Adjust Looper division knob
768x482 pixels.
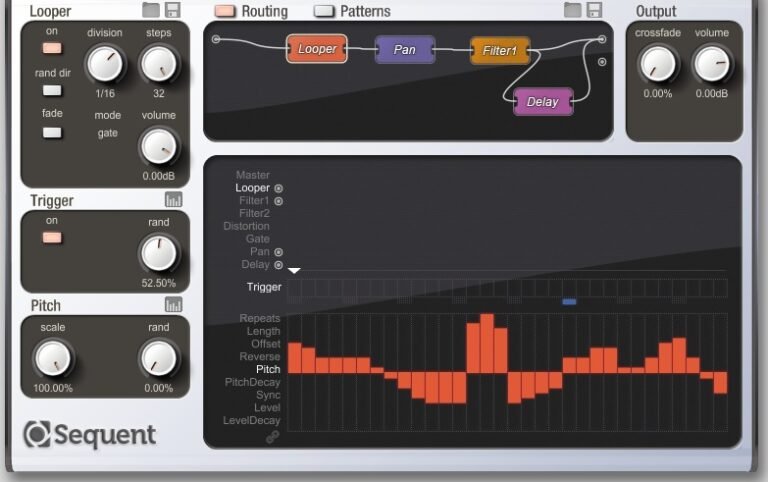(105, 64)
